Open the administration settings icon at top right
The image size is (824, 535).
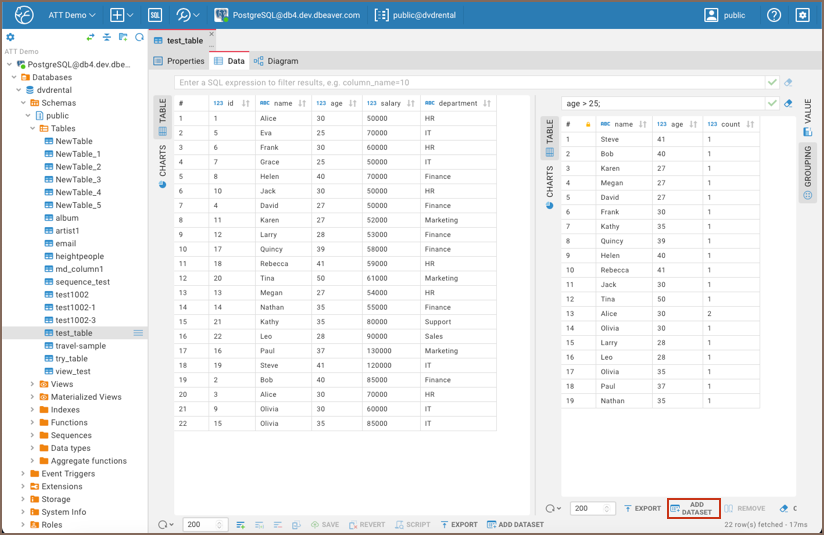(x=802, y=15)
